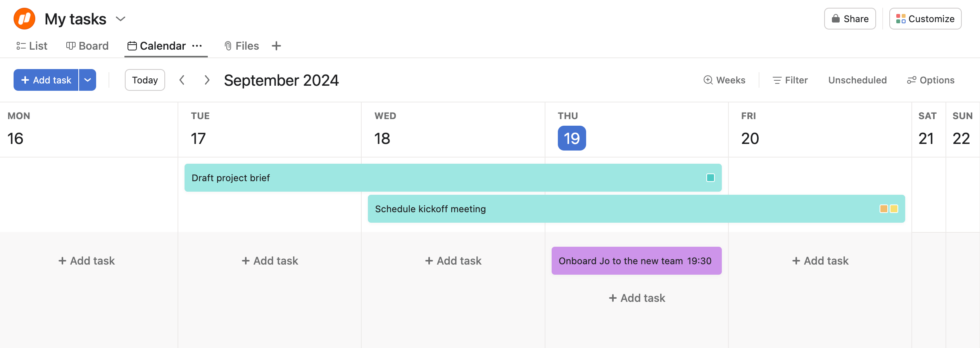Click the orange tag on Schedule kickoff meeting
This screenshot has width=980, height=348.
(883, 209)
